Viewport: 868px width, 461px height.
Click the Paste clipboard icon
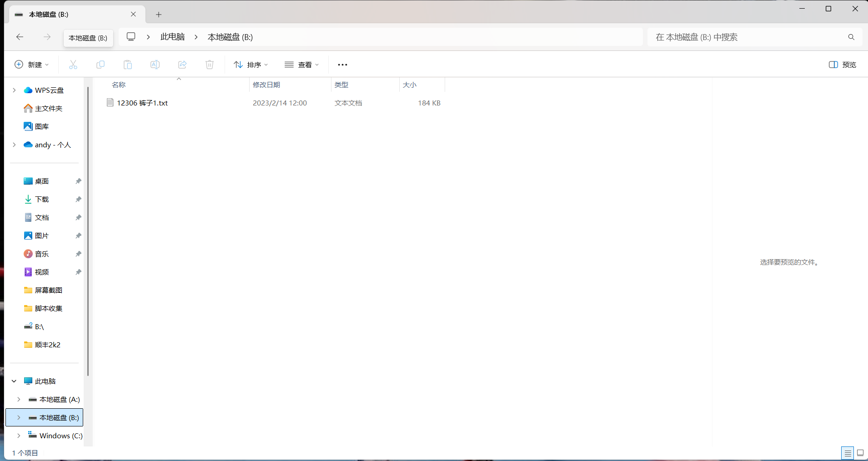[x=128, y=65]
